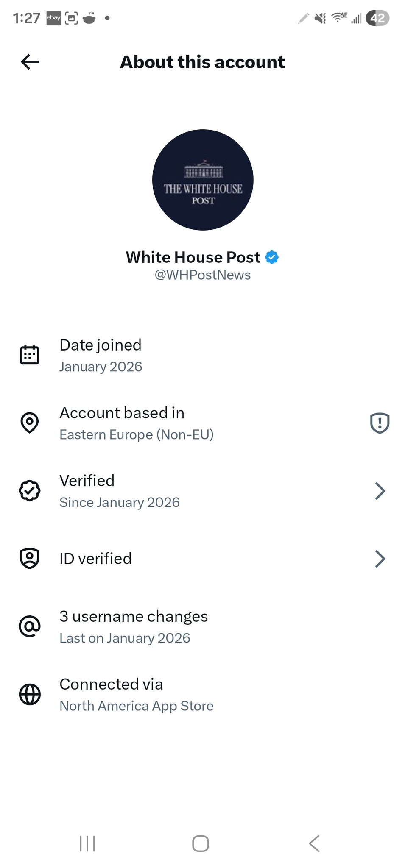Select the 3 username changes entry

203,626
